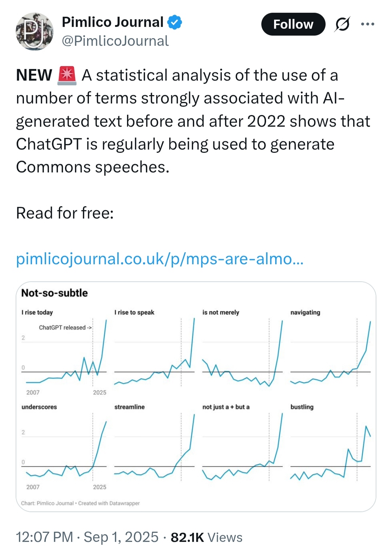392x552 pixels.
Task: Open the three-dot more options menu
Action: (x=367, y=24)
